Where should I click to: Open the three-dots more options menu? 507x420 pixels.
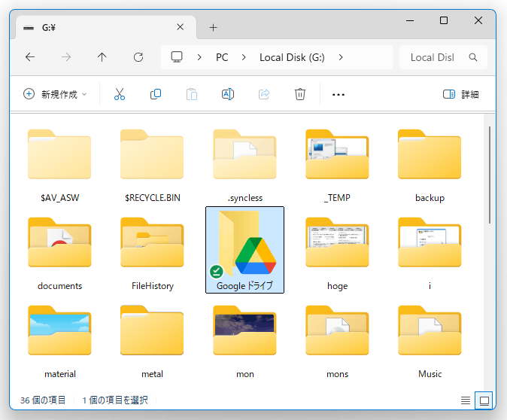[339, 94]
